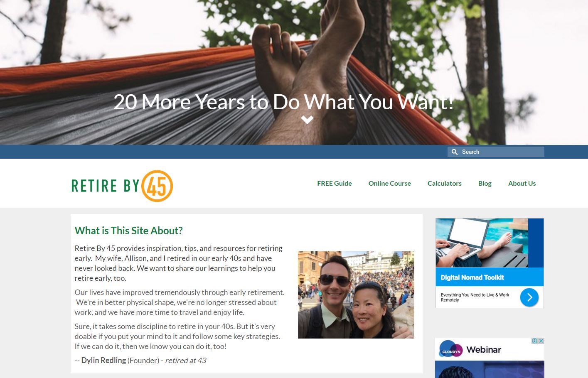Click 'Everything You Need to Live & Work Remotely' text
The height and width of the screenshot is (378, 588).
pyautogui.click(x=475, y=297)
